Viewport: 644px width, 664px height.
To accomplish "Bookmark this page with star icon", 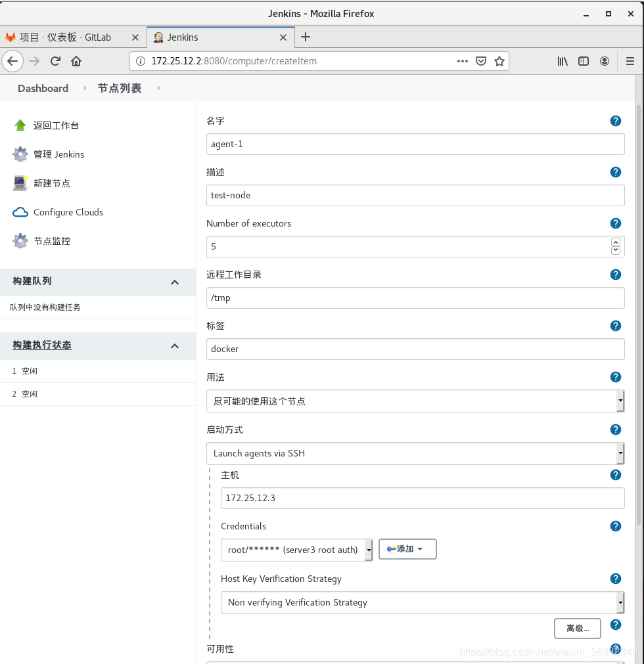I will click(x=499, y=61).
